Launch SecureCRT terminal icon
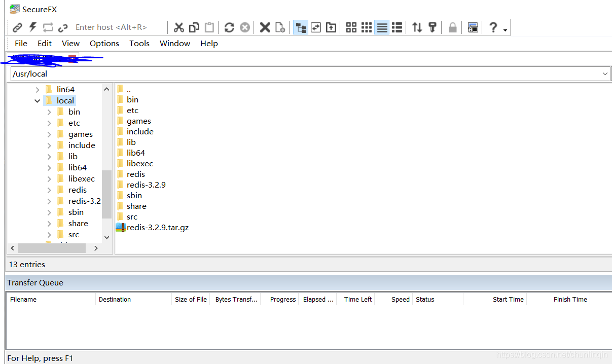This screenshot has width=612, height=364. click(x=473, y=27)
